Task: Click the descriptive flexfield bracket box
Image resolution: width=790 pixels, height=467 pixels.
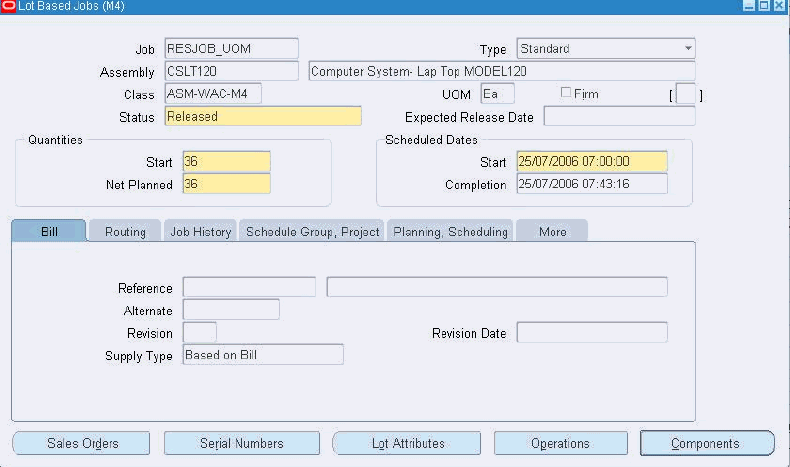Action: (686, 94)
